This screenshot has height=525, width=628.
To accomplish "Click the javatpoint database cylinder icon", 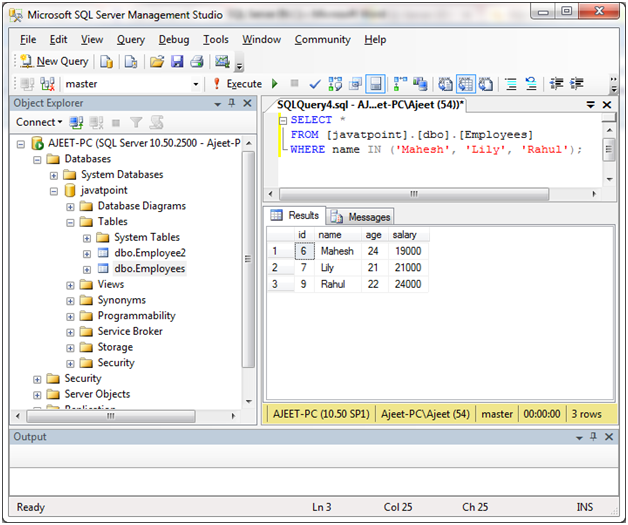I will (x=70, y=190).
